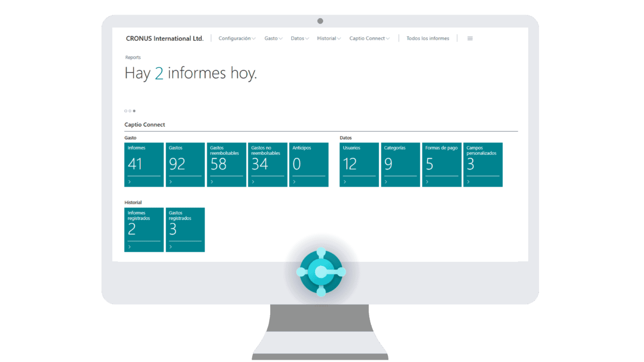Click the Captio Connect section heading
The width and height of the screenshot is (644, 362).
tap(145, 124)
